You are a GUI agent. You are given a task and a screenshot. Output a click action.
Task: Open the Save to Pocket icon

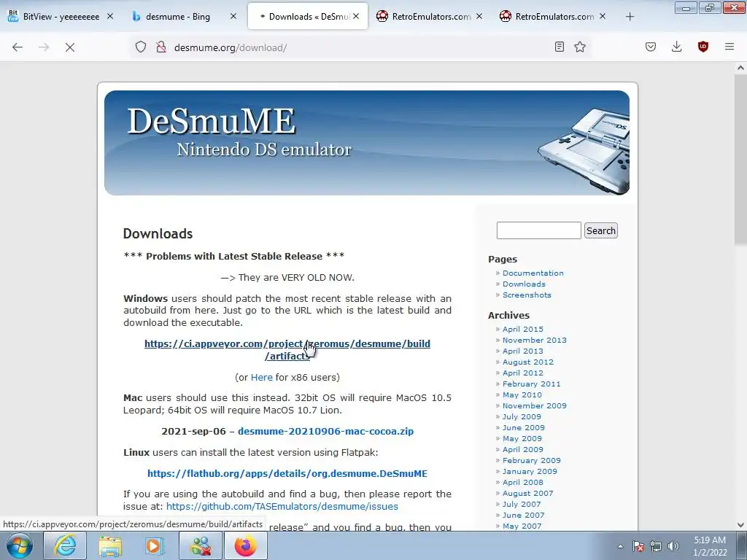coord(651,47)
